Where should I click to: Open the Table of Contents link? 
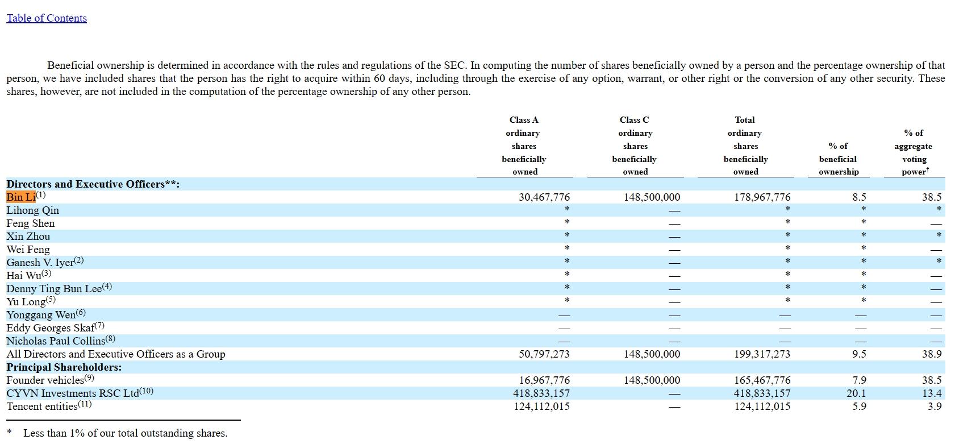[47, 18]
